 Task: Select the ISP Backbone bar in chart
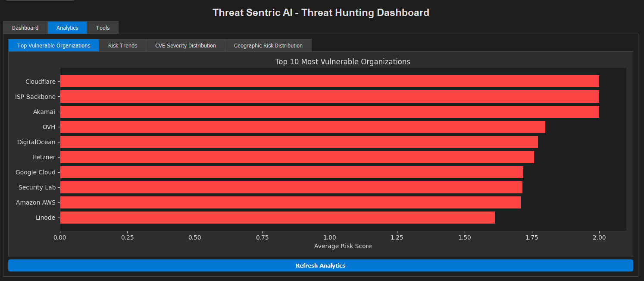329,97
